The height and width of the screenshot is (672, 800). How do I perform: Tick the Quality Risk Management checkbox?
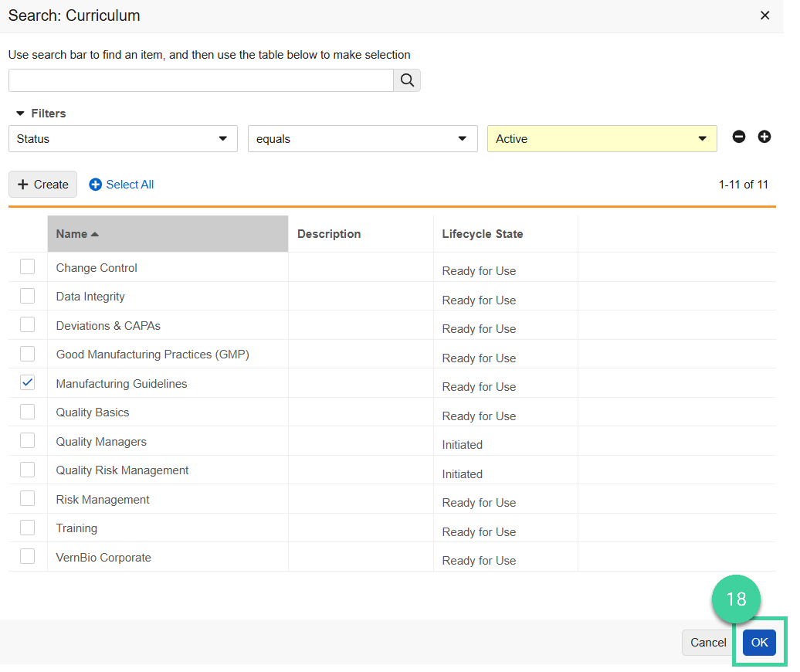[x=28, y=470]
